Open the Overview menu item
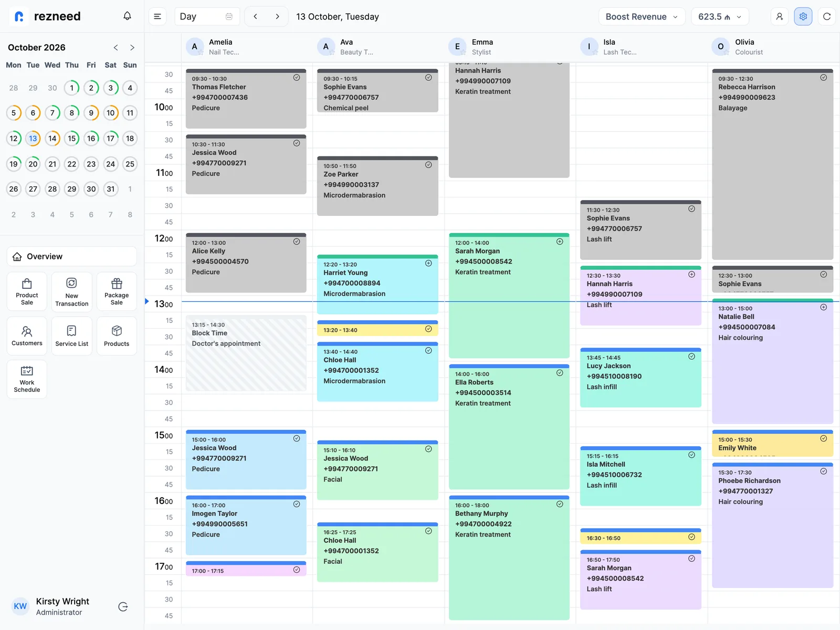The image size is (840, 630). [x=72, y=256]
